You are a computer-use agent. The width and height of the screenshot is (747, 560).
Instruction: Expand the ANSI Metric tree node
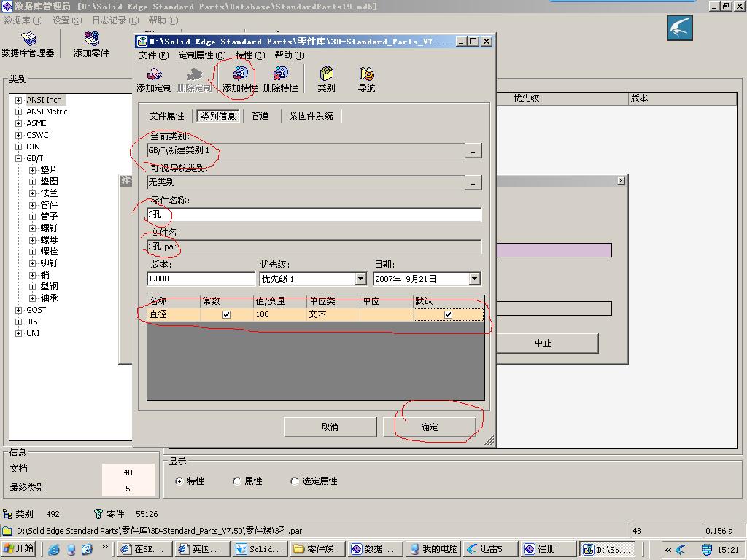pyautogui.click(x=18, y=112)
